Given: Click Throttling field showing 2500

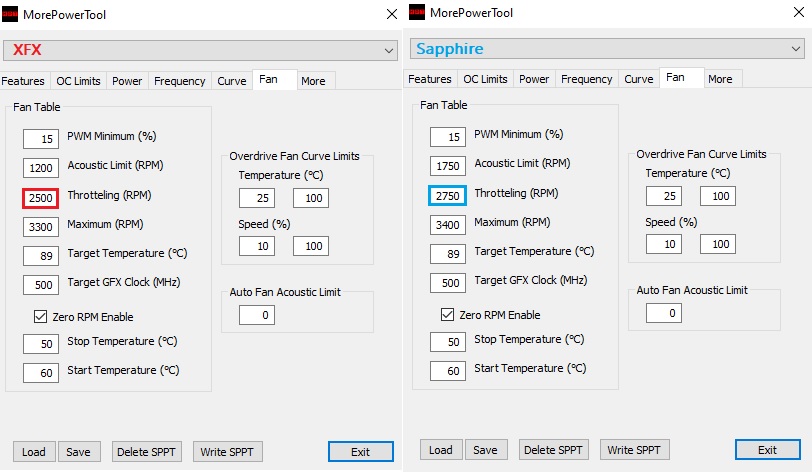Looking at the screenshot, I should [40, 198].
